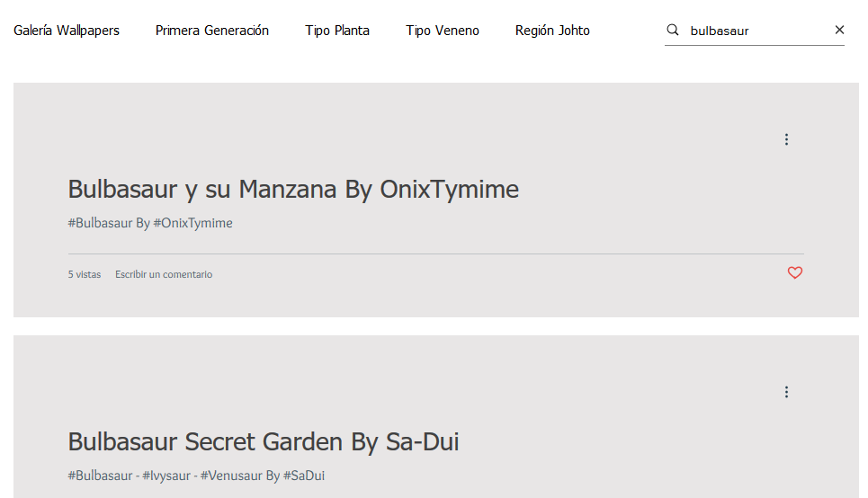Open more options for Sa-Dui post
868x498 pixels.
point(786,392)
